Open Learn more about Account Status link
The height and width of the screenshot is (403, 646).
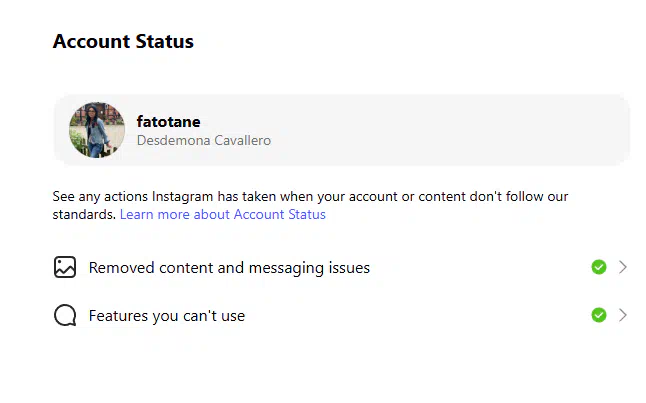point(222,214)
